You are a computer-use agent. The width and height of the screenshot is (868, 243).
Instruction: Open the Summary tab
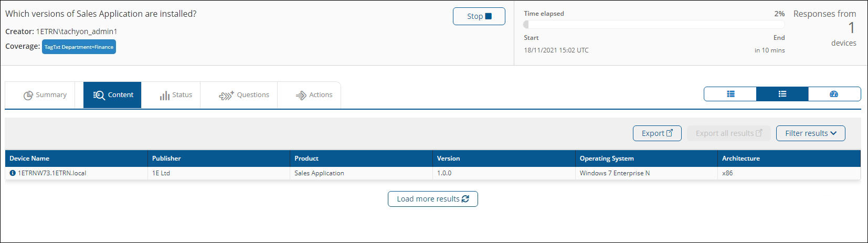pos(45,95)
